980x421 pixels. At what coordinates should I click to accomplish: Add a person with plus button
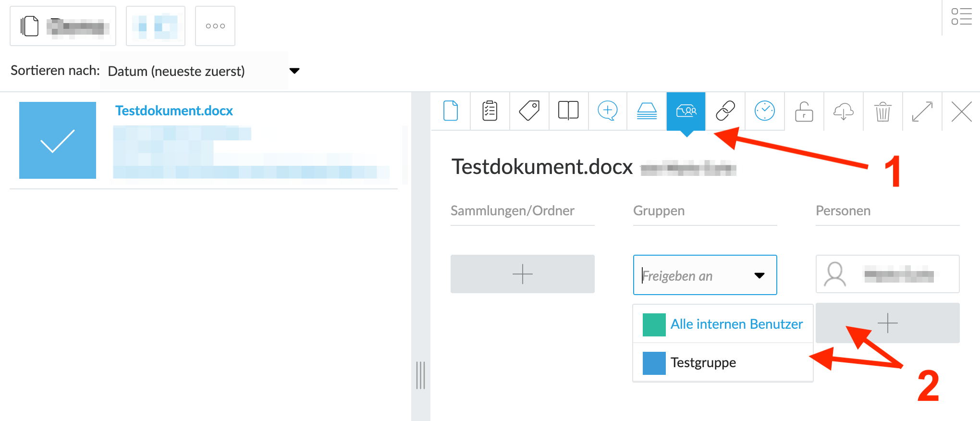click(888, 323)
